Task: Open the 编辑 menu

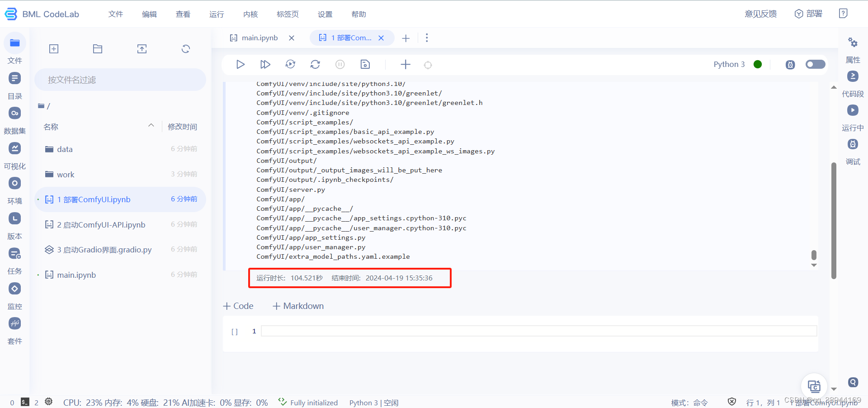Action: click(149, 14)
